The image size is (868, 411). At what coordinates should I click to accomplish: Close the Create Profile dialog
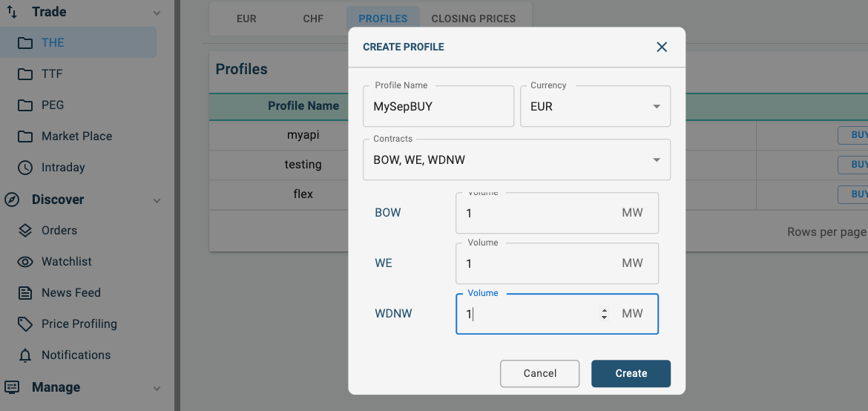pyautogui.click(x=662, y=47)
